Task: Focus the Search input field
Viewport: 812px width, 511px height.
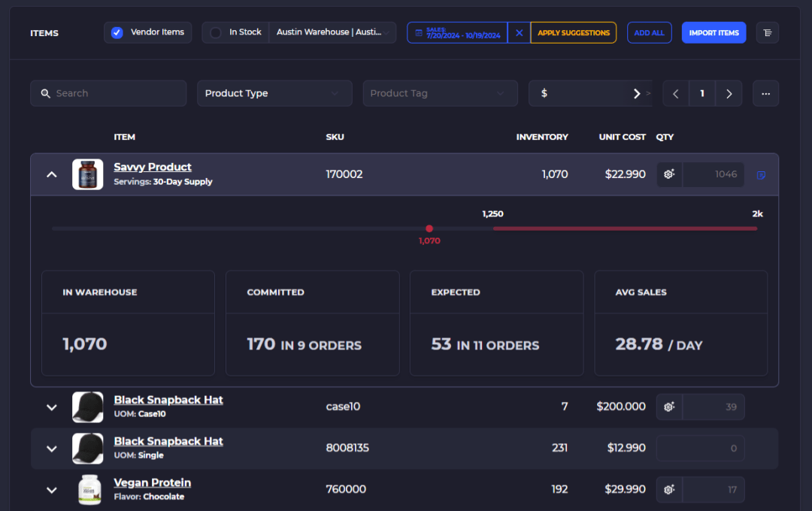Action: click(108, 93)
